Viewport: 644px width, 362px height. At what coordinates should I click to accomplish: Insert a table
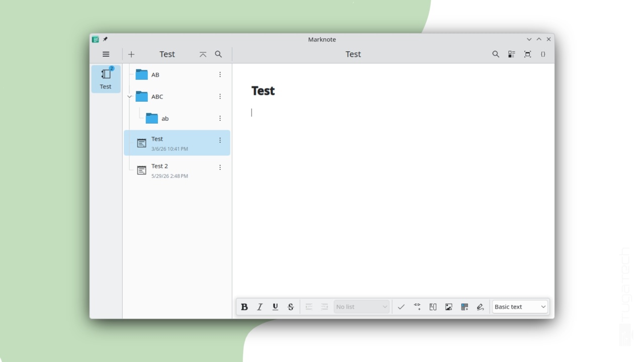464,307
